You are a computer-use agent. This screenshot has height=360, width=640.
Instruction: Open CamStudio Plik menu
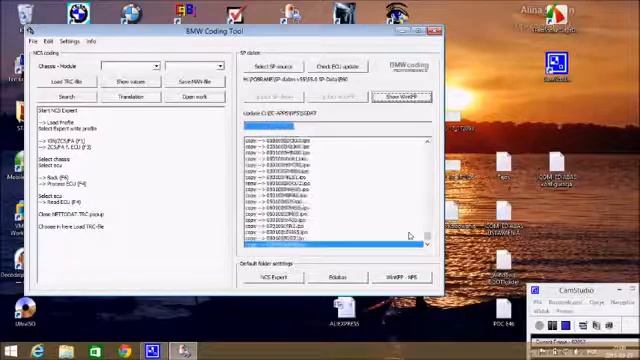537,302
